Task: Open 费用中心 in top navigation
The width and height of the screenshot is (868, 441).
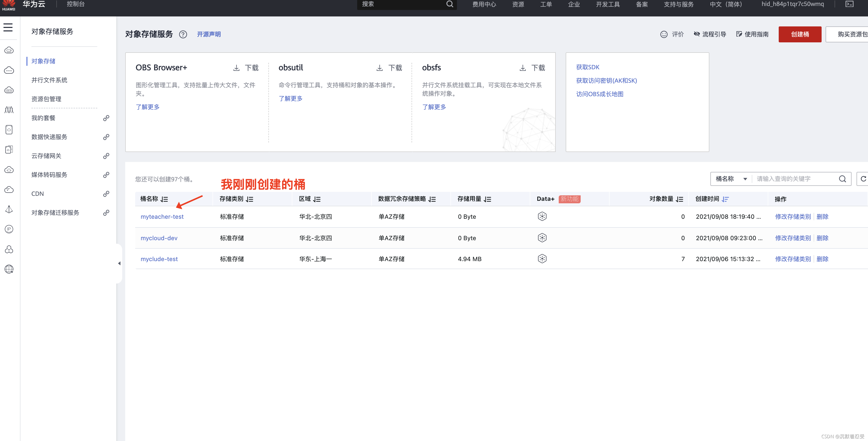Action: tap(484, 4)
